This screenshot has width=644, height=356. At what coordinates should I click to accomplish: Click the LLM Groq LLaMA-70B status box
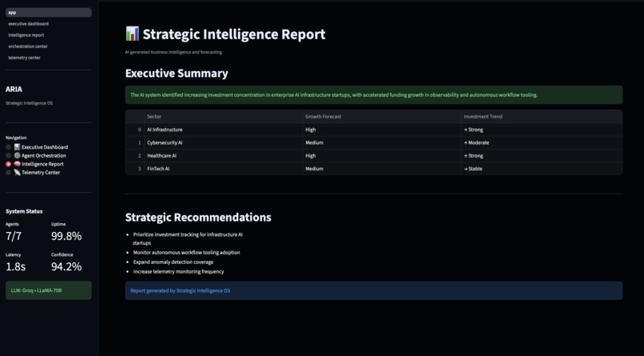[49, 290]
